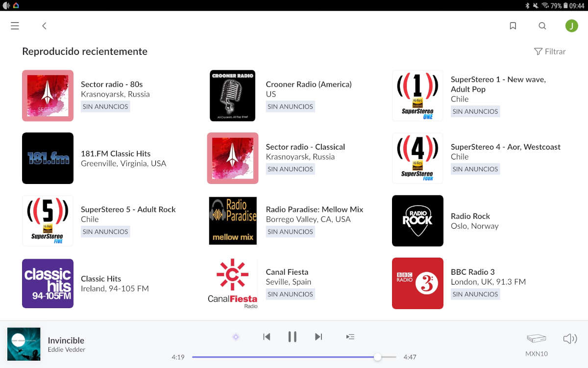Pause the current playback

(293, 337)
